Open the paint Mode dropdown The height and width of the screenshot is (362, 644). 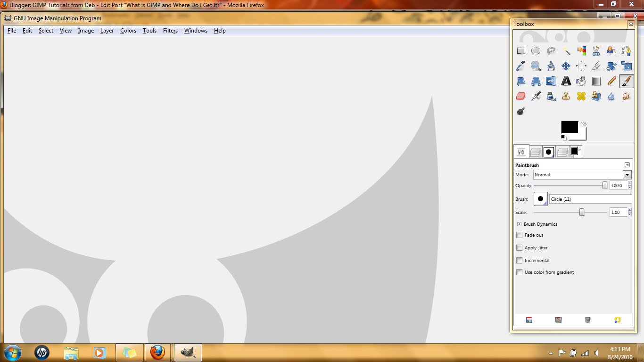[627, 174]
